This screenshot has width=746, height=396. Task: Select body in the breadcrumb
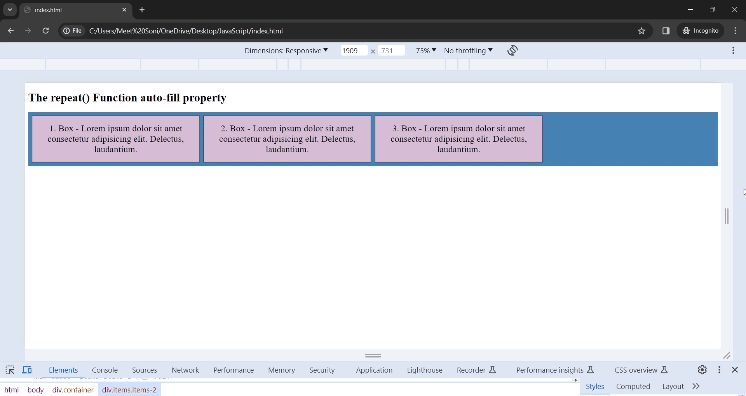[x=35, y=390]
